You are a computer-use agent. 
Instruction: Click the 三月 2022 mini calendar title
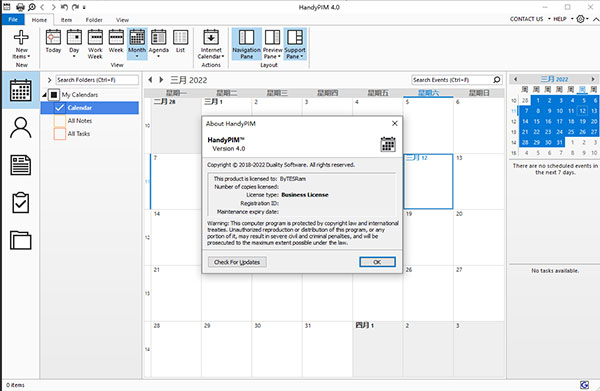pyautogui.click(x=554, y=79)
